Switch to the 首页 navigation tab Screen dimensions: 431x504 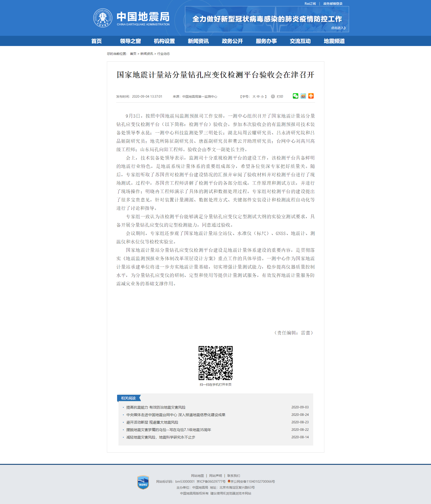coord(96,41)
